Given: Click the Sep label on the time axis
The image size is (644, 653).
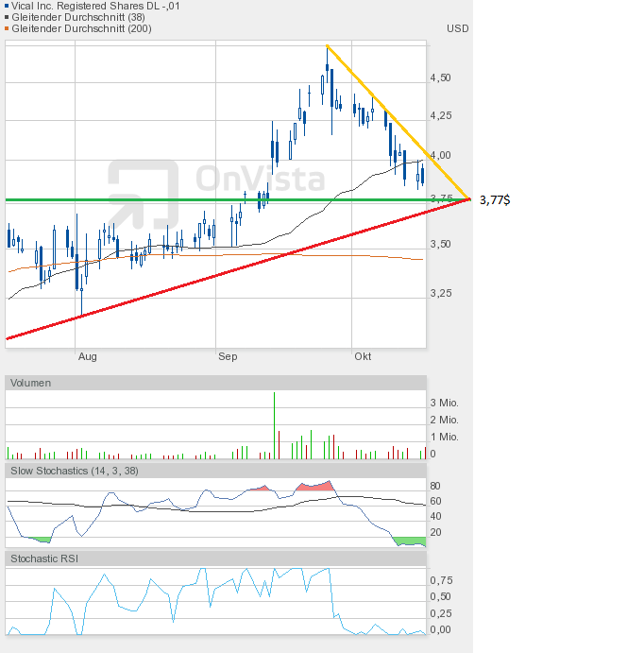Looking at the screenshot, I should coord(228,356).
